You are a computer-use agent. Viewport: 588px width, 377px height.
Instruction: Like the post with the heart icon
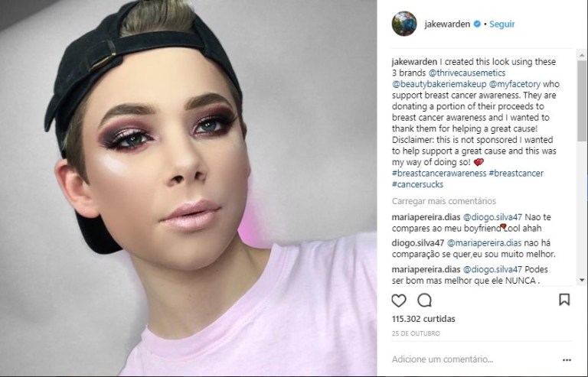coord(399,301)
